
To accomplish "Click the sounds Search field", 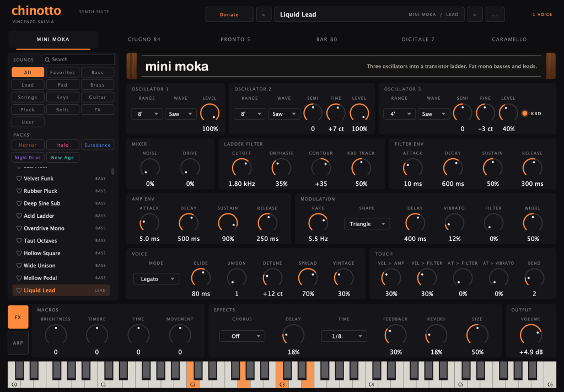I will click(78, 60).
